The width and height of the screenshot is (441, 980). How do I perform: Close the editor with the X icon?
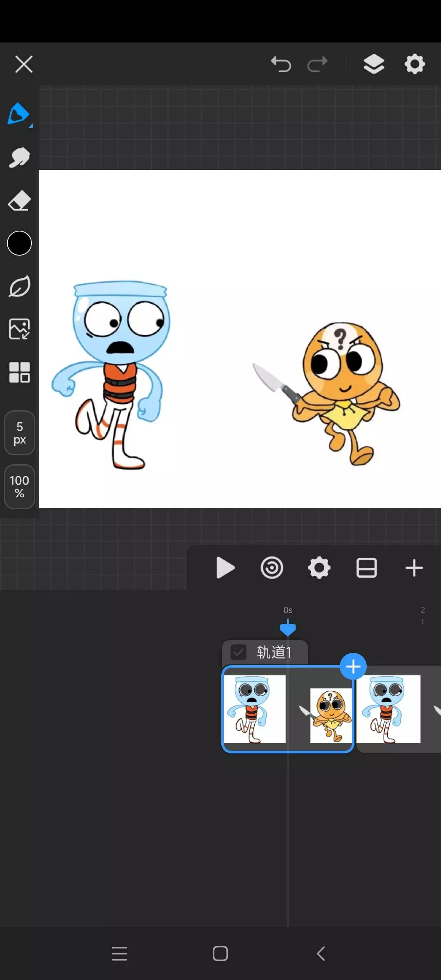[24, 65]
